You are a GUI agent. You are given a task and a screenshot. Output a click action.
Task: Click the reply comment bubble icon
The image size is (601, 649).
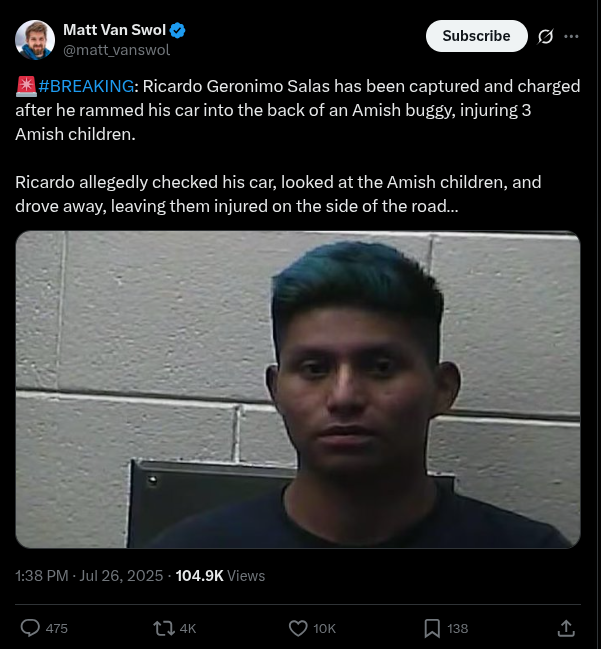[30, 628]
